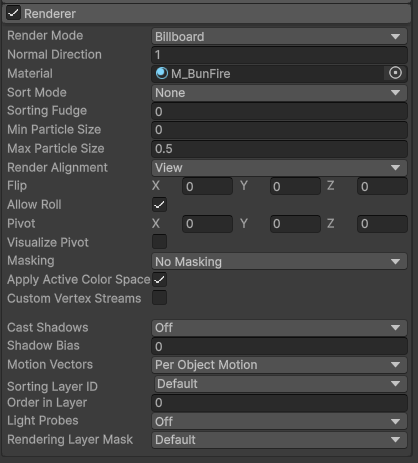Screen dimensions: 418x463
Task: Change the Motion Vectors dropdown
Action: tap(279, 365)
